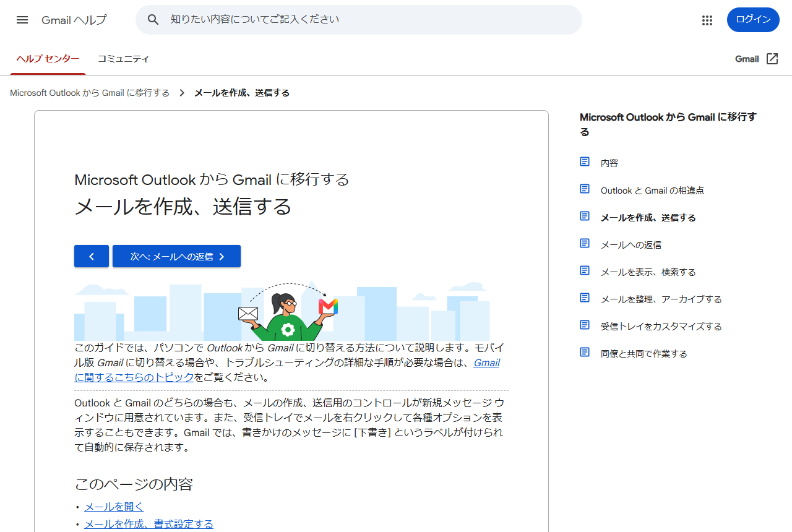The width and height of the screenshot is (792, 532).
Task: Click the document icon next to 内容
Action: [585, 162]
